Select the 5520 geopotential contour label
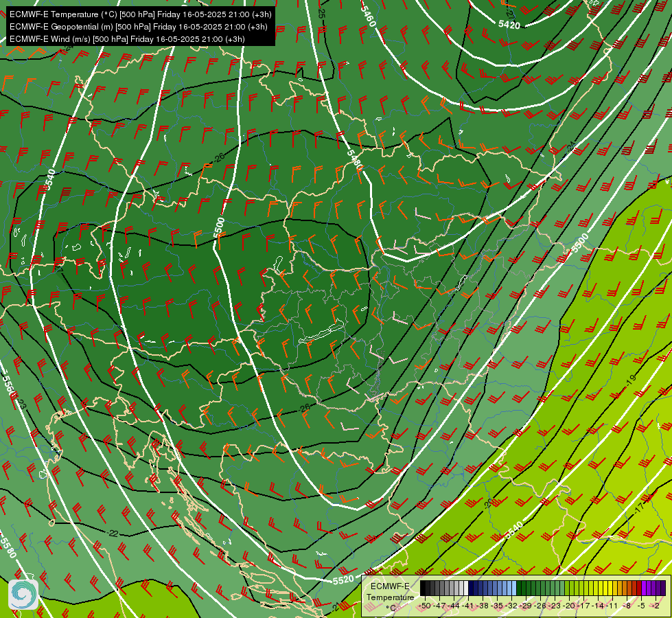Screen dimensions: 672x618 [343, 580]
